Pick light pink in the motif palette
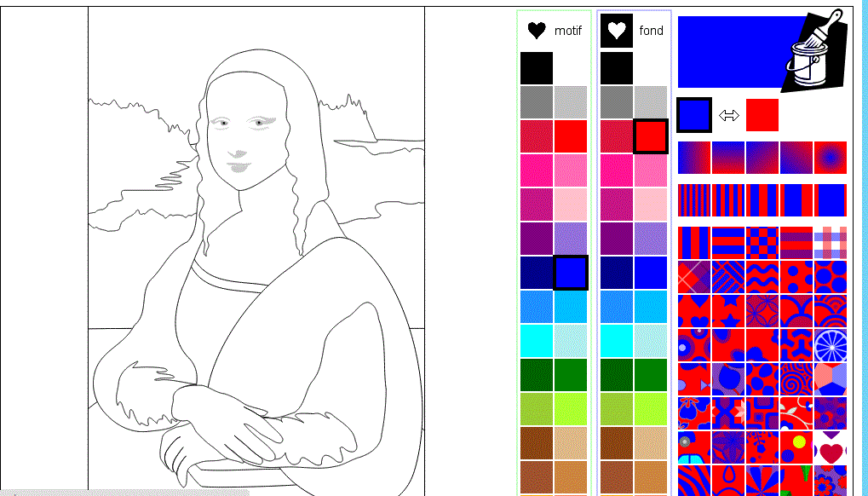This screenshot has width=868, height=496. [x=571, y=205]
